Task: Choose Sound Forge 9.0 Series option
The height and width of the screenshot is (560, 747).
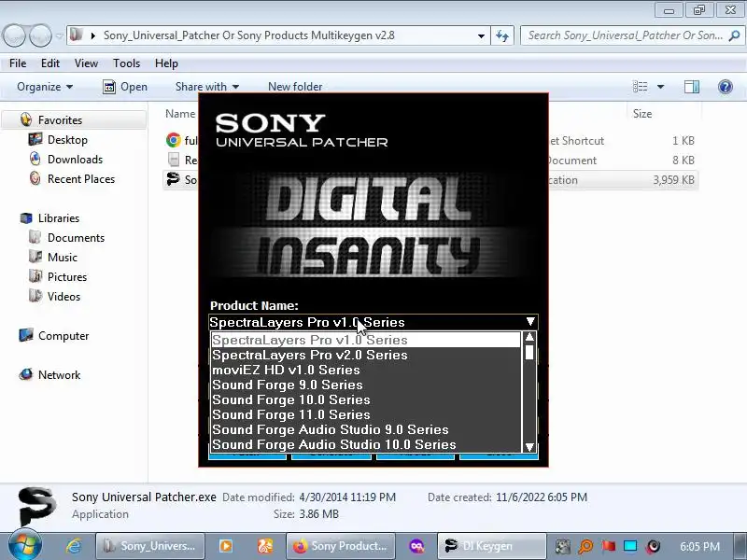Action: click(366, 385)
